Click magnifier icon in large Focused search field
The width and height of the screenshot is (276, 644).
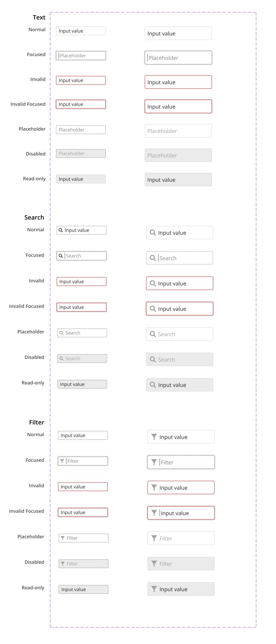[153, 258]
